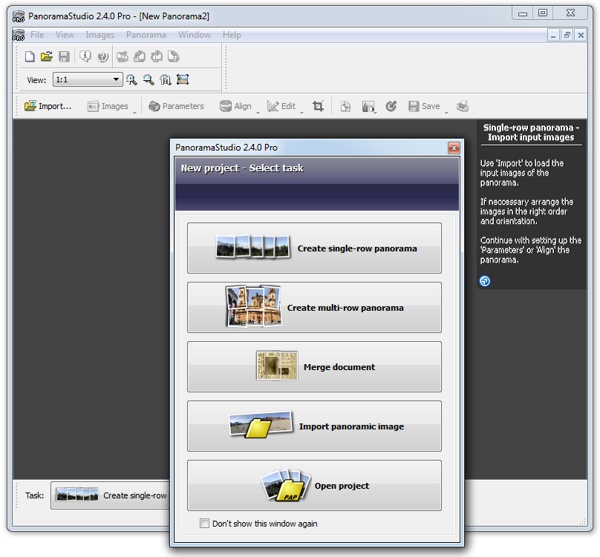Click the Import panoramic image button
This screenshot has width=600, height=557.
tap(314, 426)
